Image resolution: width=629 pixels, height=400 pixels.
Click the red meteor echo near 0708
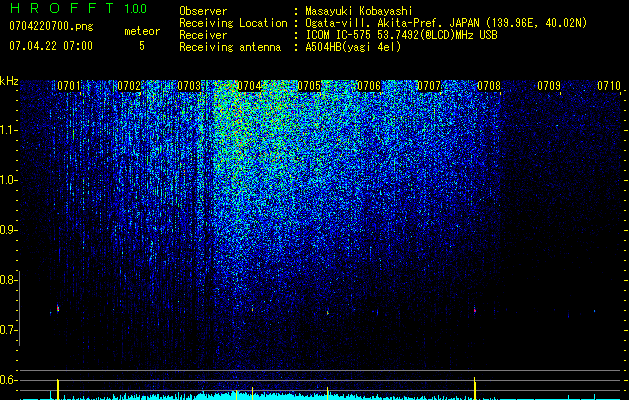[475, 310]
